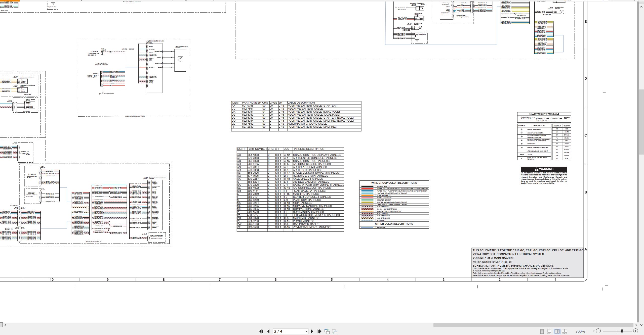Go to the next page
Image resolution: width=644 pixels, height=335 pixels.
312,331
